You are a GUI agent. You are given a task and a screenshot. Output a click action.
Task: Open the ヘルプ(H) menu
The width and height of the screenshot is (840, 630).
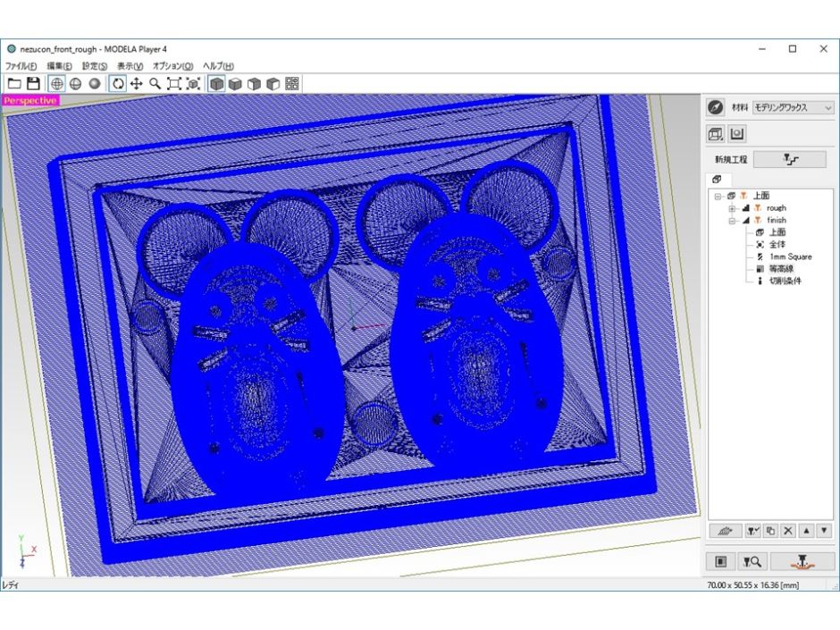point(218,66)
